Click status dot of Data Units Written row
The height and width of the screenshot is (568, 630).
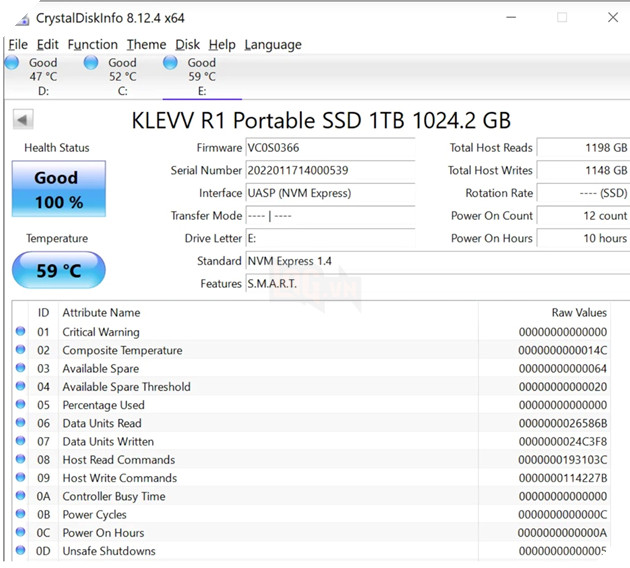click(x=20, y=441)
